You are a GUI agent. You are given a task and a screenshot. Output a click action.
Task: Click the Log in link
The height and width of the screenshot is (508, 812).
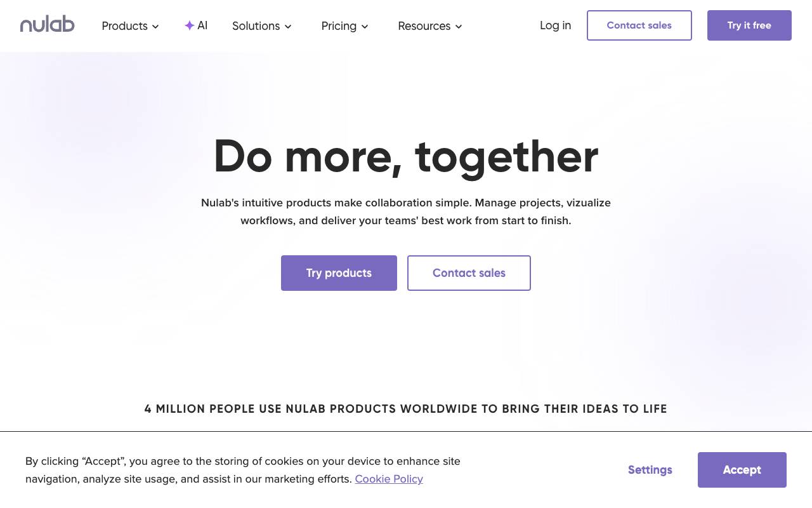(x=555, y=25)
